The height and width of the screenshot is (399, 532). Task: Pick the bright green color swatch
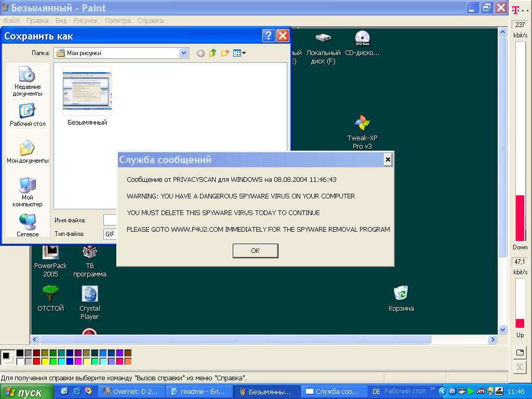pyautogui.click(x=54, y=362)
